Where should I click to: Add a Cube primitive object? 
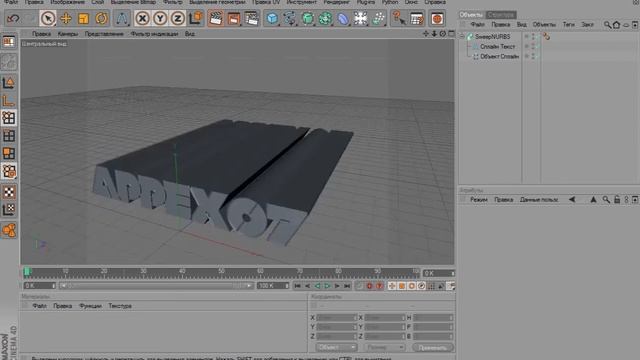click(x=272, y=18)
